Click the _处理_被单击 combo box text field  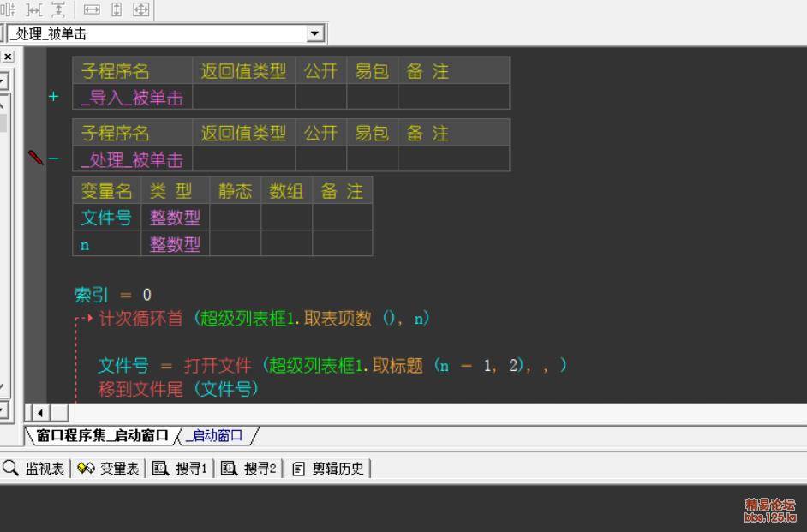pos(157,34)
